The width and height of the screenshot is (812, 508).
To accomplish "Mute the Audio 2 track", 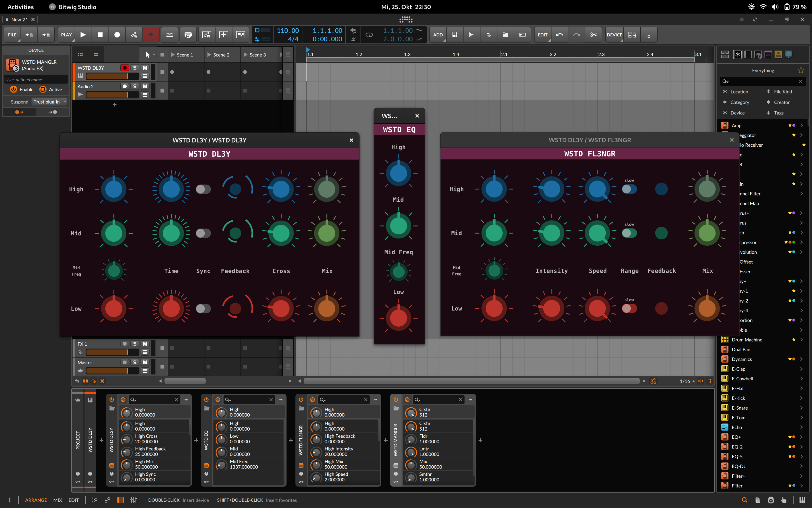I will tap(145, 86).
